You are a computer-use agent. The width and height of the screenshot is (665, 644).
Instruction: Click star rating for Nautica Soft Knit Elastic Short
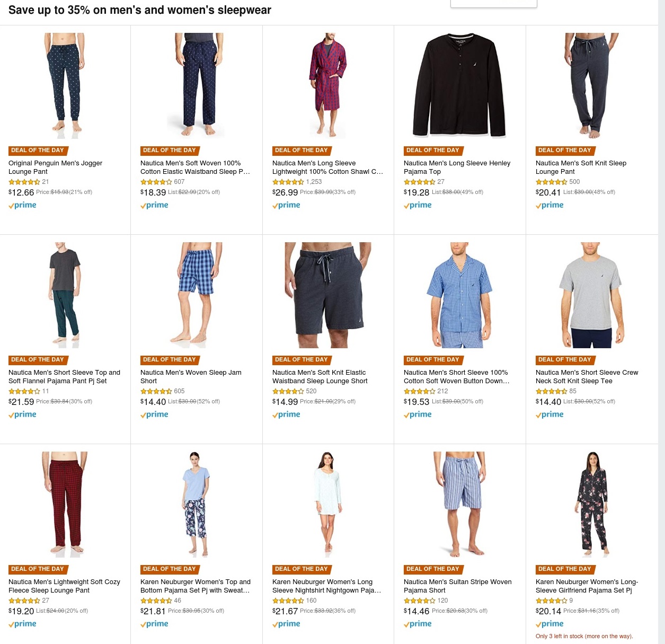288,391
